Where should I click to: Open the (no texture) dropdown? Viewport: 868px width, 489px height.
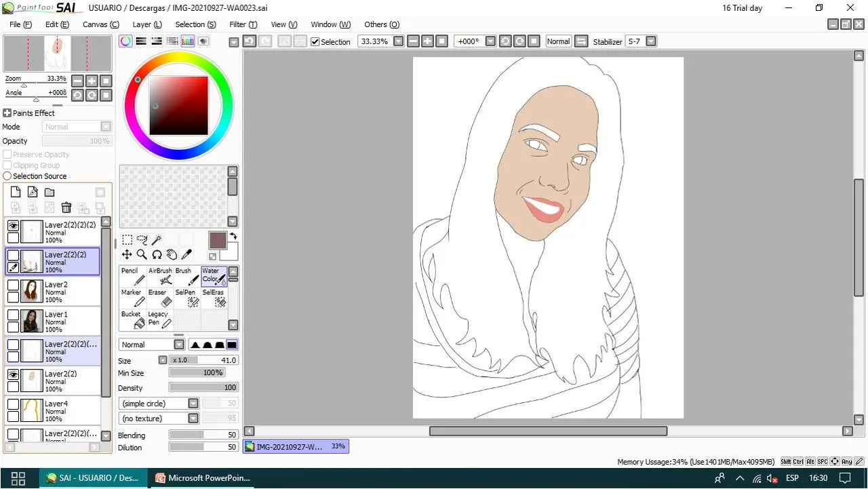coord(193,418)
